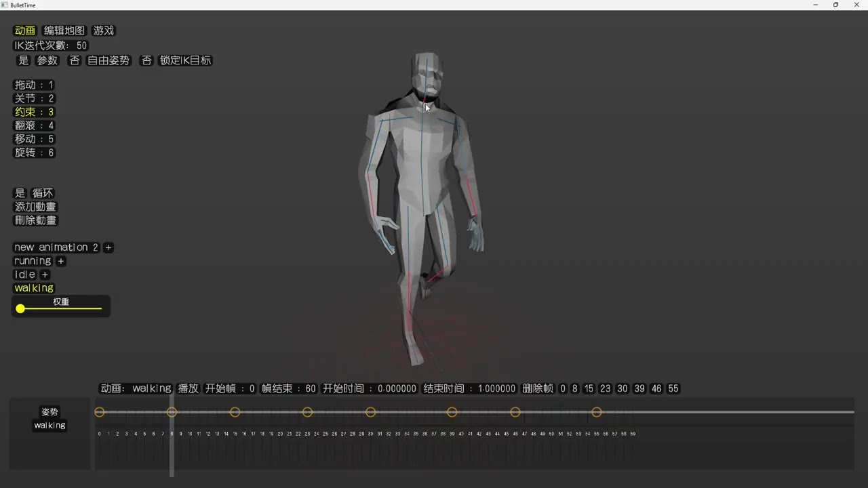Switch to the 游戏 tab
The image size is (868, 488).
click(x=104, y=30)
